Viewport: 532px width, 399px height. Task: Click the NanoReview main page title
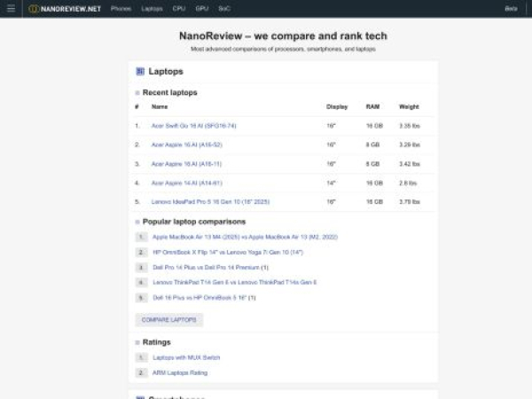coord(283,35)
